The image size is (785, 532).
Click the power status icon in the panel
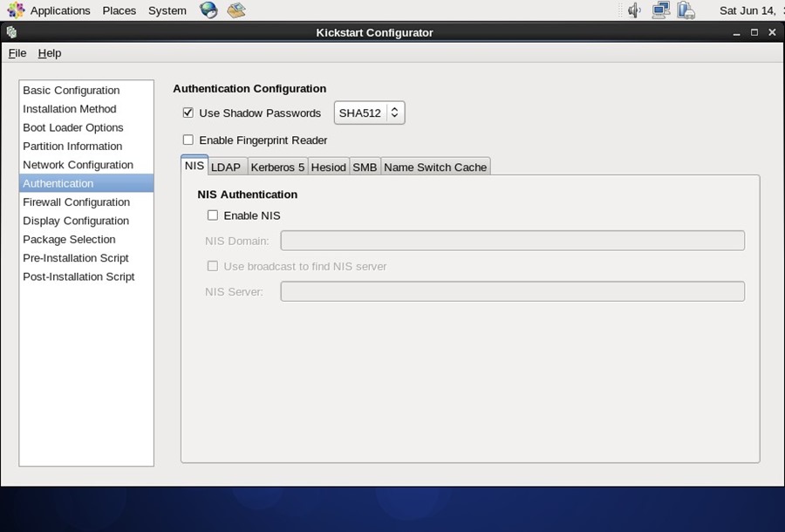coord(686,10)
